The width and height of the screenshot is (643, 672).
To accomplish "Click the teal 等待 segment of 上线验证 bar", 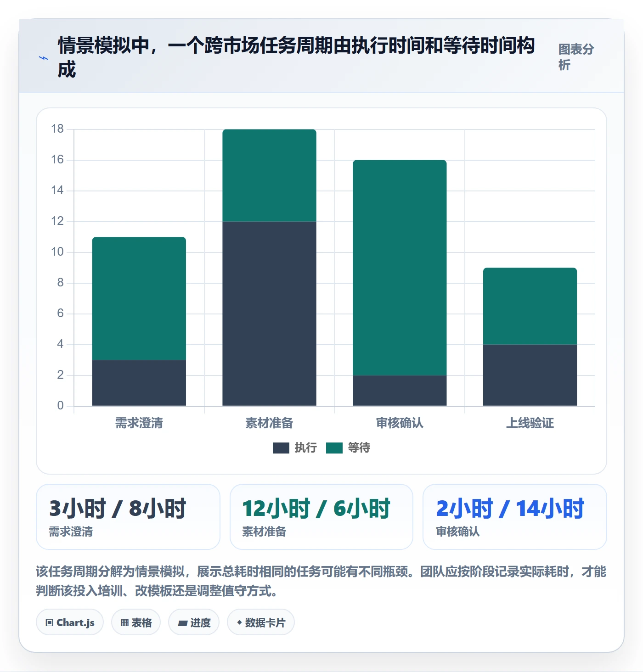I will point(530,306).
